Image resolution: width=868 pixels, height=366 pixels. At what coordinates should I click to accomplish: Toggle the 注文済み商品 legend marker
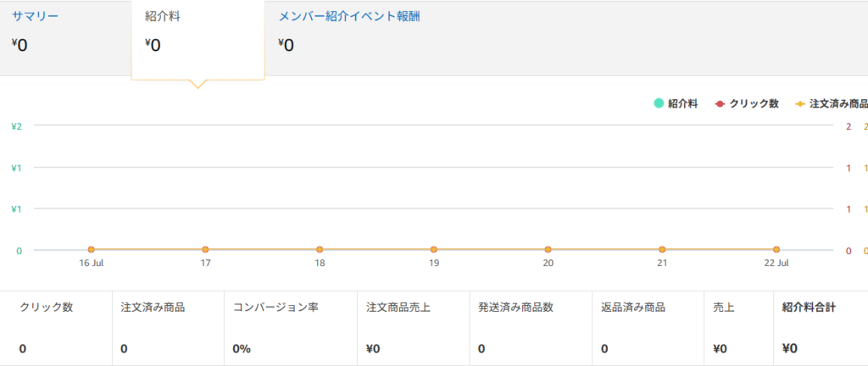point(799,103)
